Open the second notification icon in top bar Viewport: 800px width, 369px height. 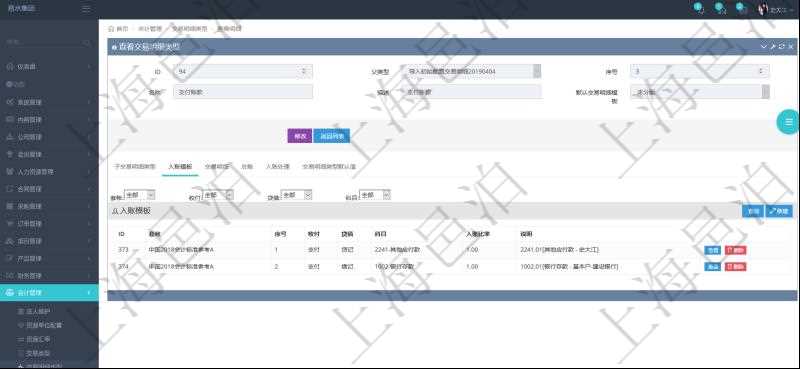click(x=720, y=8)
